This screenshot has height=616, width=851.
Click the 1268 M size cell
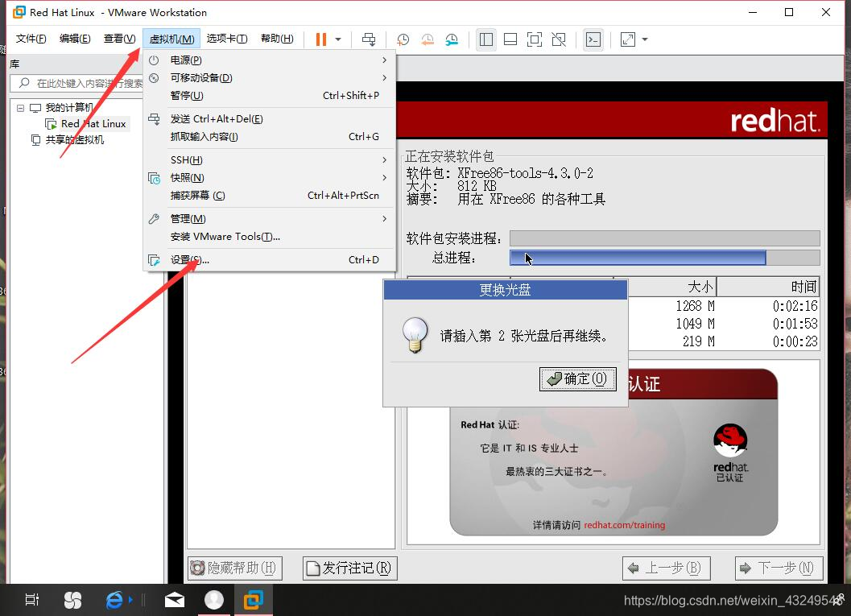pyautogui.click(x=695, y=306)
